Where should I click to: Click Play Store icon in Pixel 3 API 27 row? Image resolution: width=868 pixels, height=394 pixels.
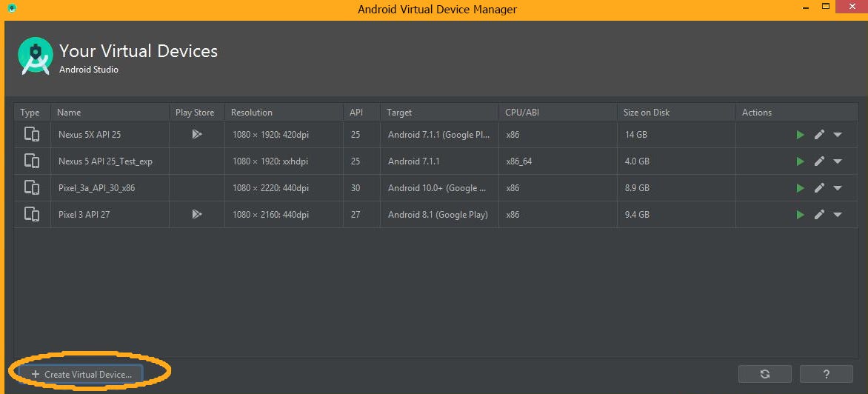click(196, 213)
